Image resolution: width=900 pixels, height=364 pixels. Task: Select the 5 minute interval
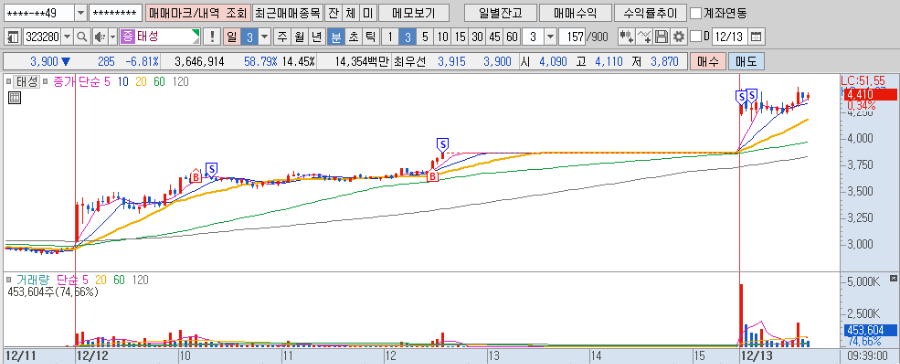(425, 37)
